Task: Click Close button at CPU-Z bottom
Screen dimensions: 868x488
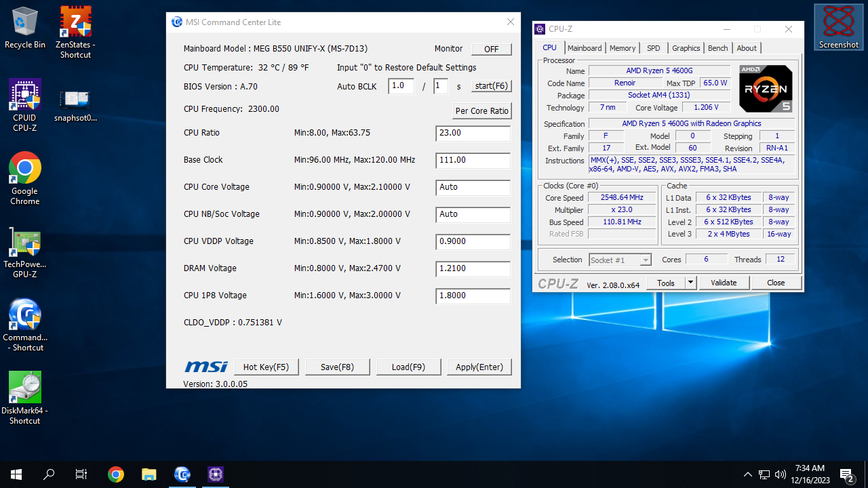Action: [x=776, y=283]
